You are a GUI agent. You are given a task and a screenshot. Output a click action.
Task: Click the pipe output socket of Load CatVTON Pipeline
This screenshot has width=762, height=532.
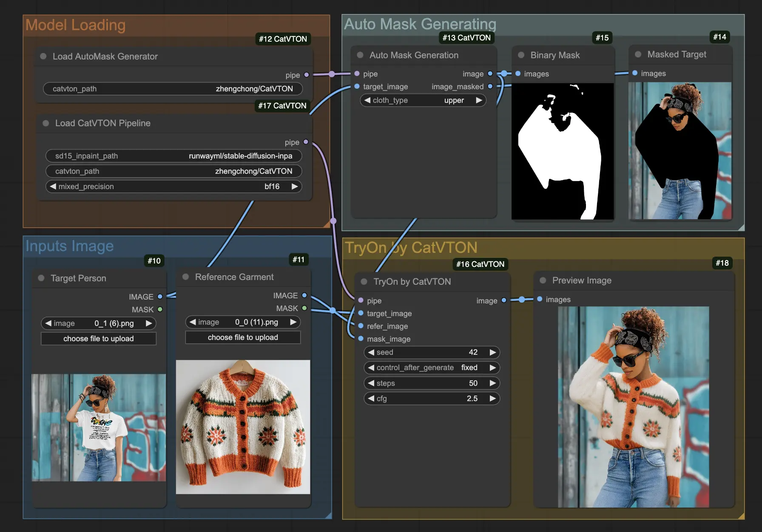306,142
